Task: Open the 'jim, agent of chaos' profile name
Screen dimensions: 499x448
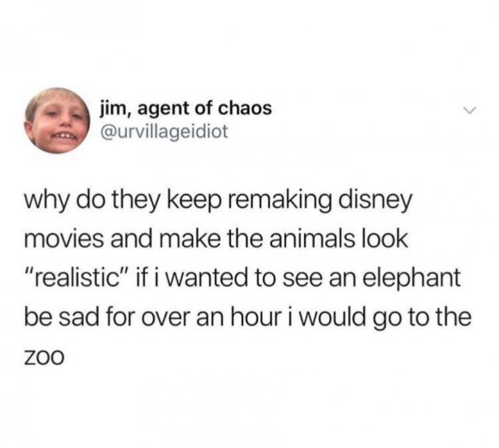Action: pyautogui.click(x=186, y=109)
